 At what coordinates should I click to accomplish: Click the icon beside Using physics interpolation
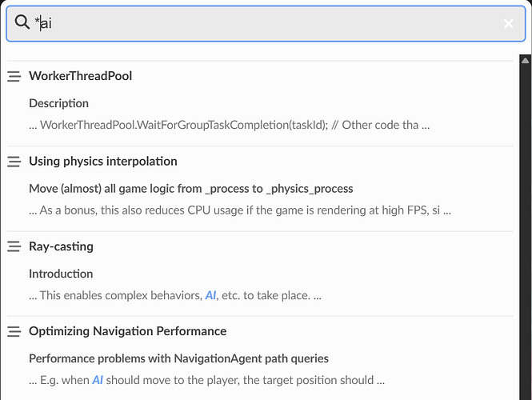[14, 162]
